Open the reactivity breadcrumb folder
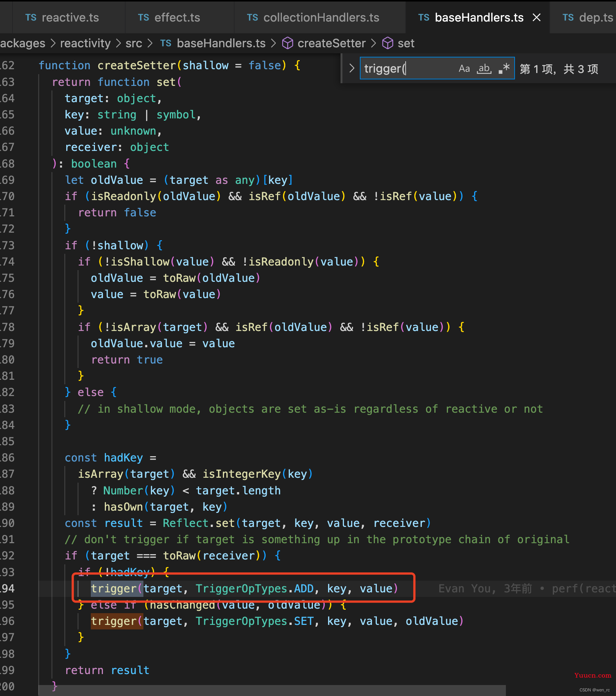Screen dimensions: 616x696 [x=86, y=43]
